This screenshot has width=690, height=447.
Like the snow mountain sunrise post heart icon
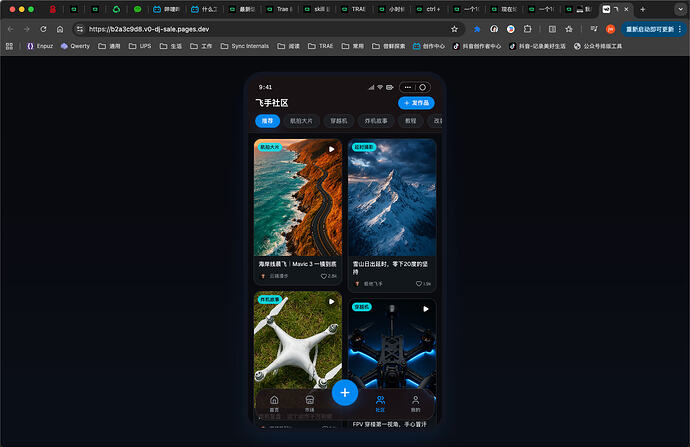tap(419, 284)
